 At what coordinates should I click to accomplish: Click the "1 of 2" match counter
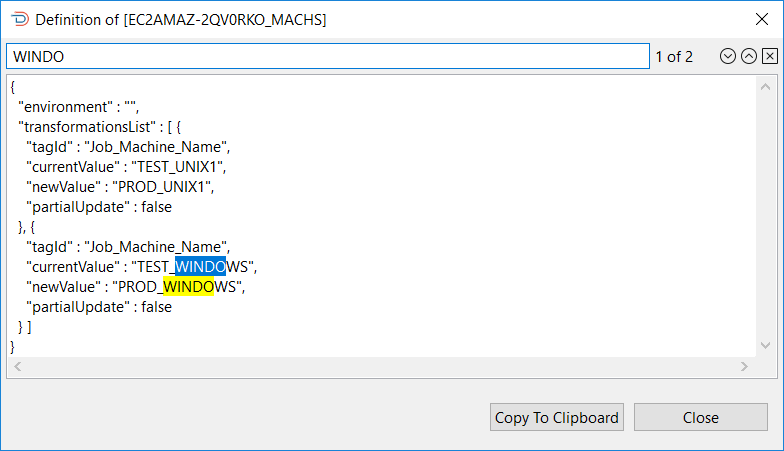coord(674,56)
